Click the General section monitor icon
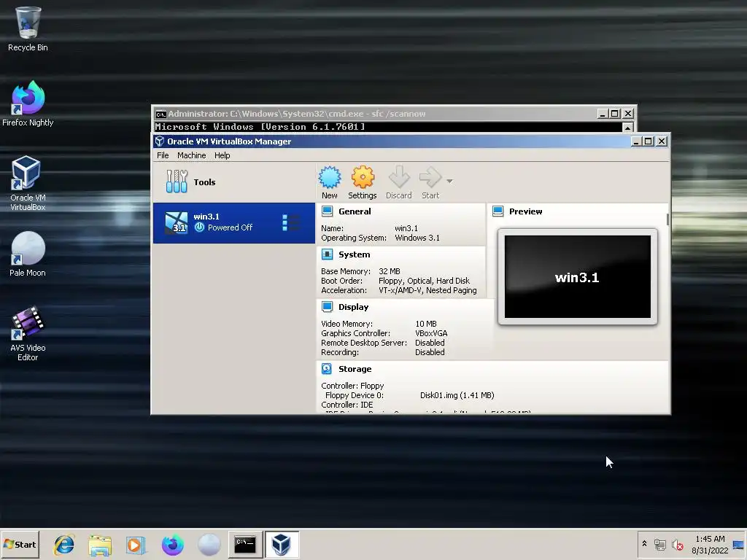 [327, 211]
